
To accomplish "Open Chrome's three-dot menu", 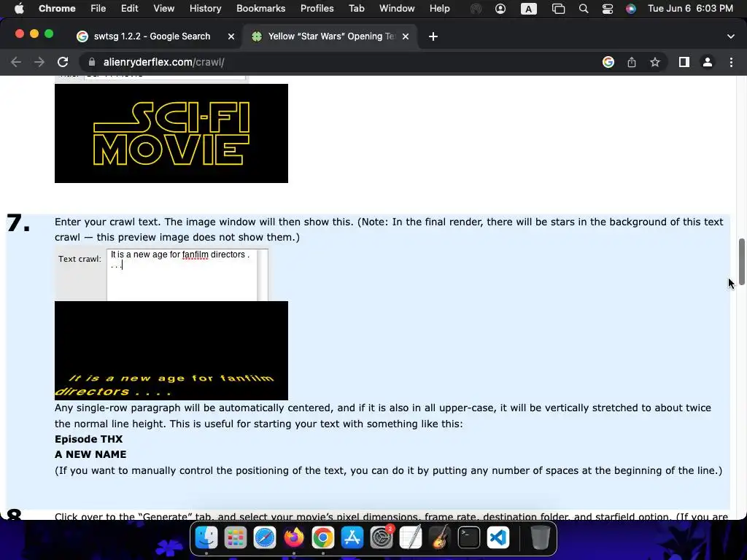I will pyautogui.click(x=731, y=62).
